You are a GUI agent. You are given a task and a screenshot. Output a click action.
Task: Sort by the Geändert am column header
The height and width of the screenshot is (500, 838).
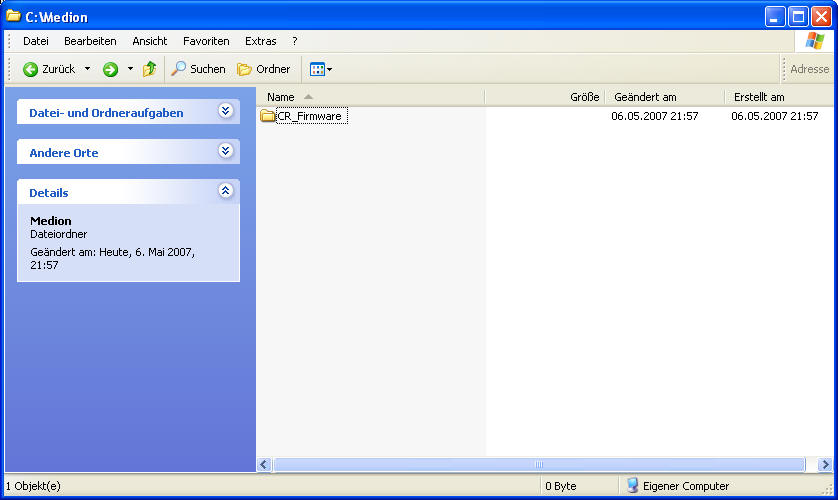click(664, 97)
